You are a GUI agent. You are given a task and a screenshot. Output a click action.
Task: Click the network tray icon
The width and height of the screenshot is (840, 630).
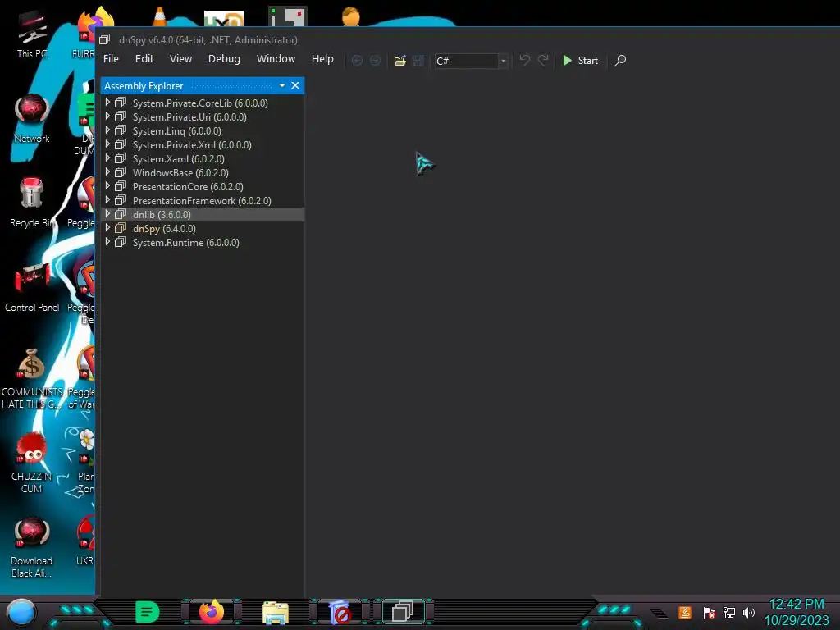(x=729, y=612)
